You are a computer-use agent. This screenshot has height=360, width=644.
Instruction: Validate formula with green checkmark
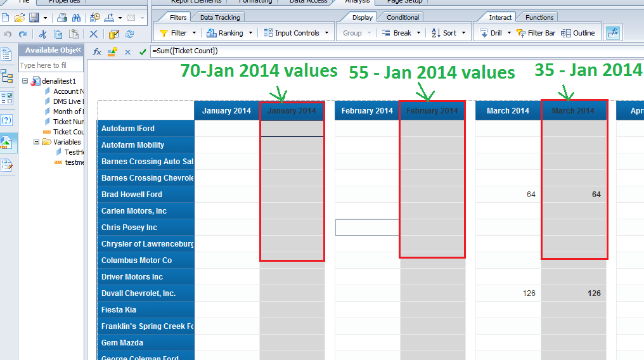coord(142,51)
